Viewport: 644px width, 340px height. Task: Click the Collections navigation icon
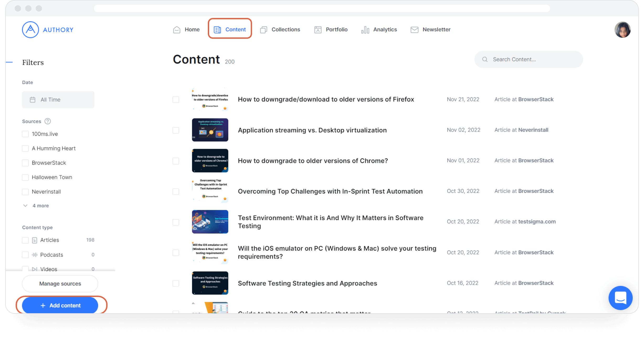coord(263,29)
